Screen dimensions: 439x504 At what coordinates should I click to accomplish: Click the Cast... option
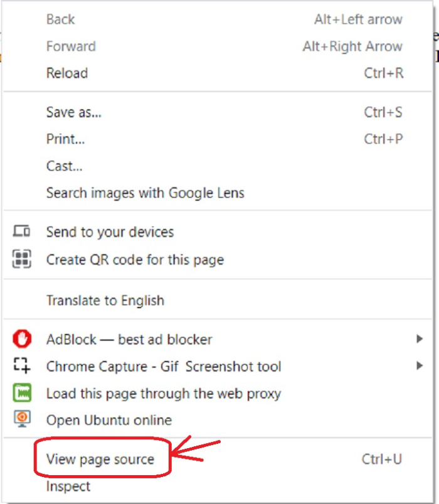point(64,166)
